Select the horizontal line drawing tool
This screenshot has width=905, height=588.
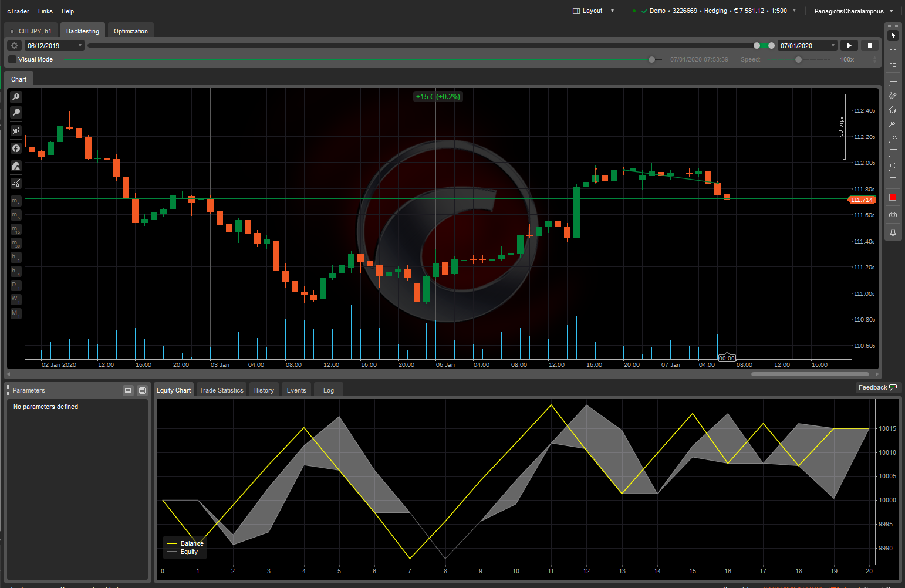click(893, 82)
